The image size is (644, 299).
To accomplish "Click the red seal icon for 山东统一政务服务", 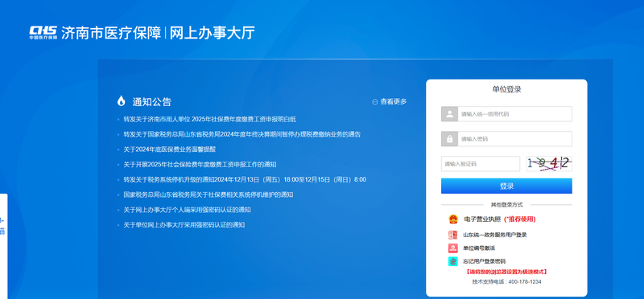I will (452, 235).
